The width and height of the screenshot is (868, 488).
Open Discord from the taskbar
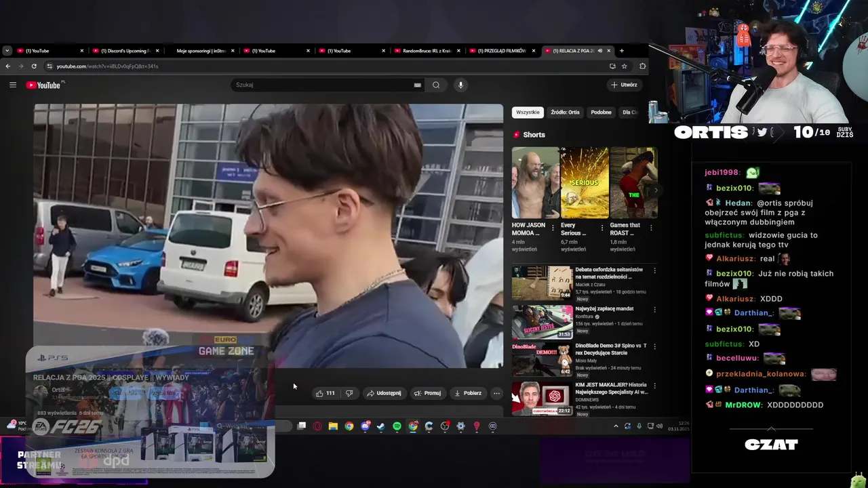[x=366, y=426]
